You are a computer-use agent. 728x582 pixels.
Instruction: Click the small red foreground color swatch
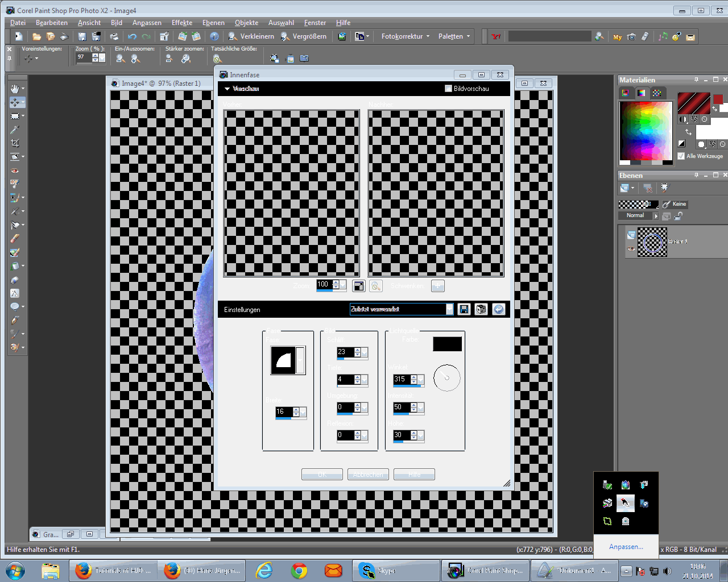coord(718,99)
